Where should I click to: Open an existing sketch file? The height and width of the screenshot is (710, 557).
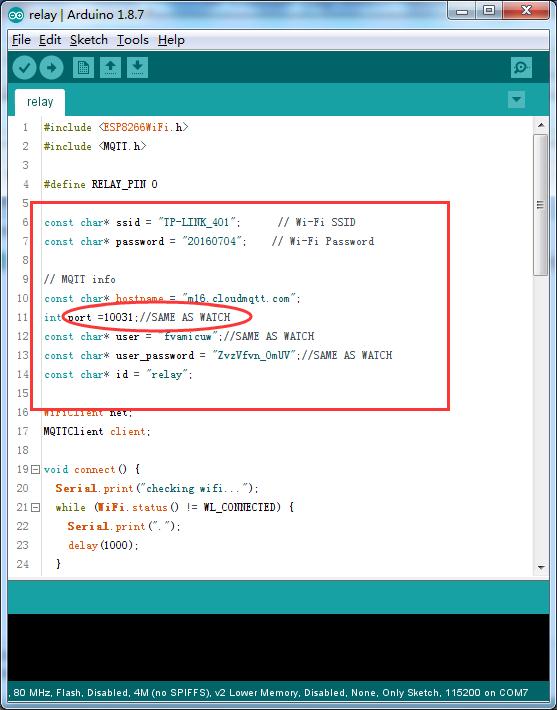click(x=110, y=68)
